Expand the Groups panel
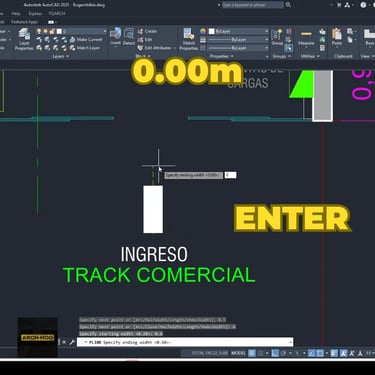 click(281, 56)
